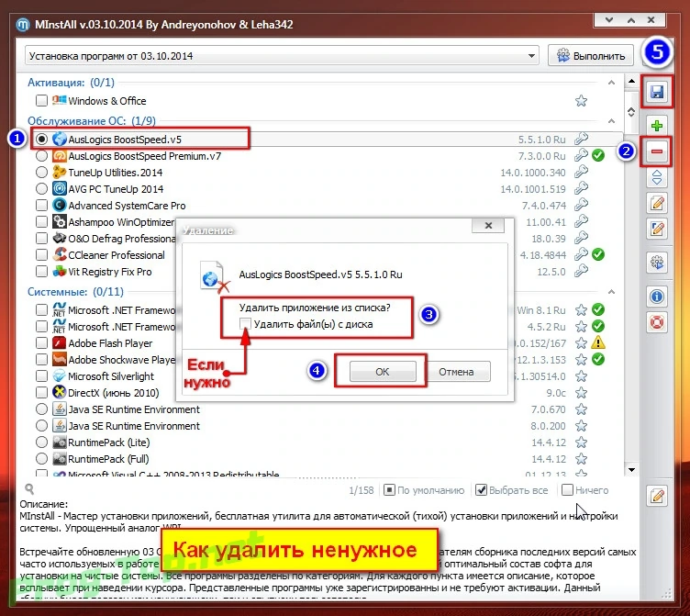Click the key icon on AusLogics BoostSpeed.v5 row
This screenshot has height=616, width=690.
[x=581, y=140]
